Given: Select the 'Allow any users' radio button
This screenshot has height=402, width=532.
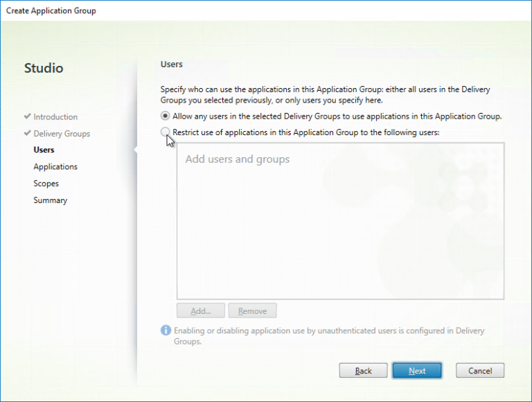Looking at the screenshot, I should [x=165, y=116].
